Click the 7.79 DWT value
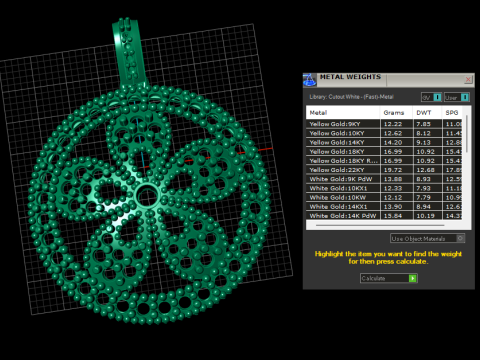This screenshot has width=480, height=360. click(423, 197)
